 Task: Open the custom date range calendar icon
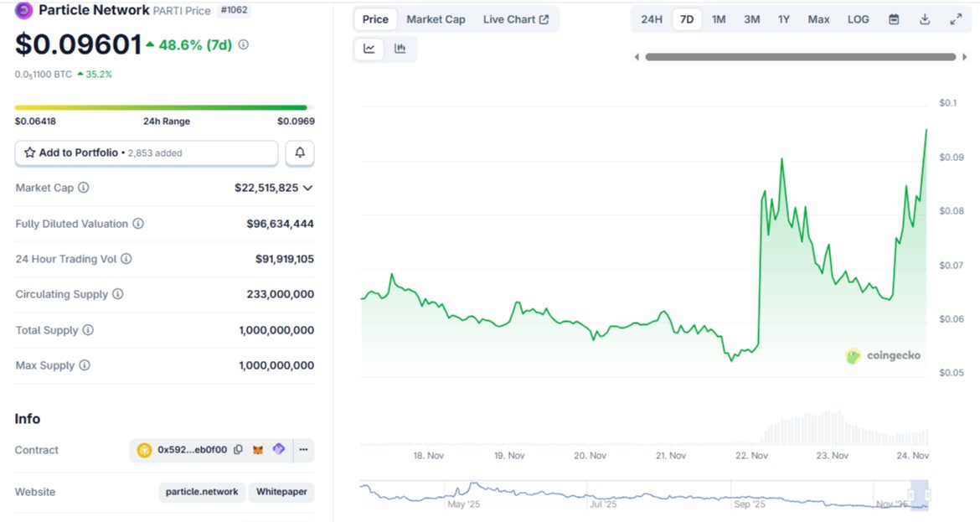point(893,18)
